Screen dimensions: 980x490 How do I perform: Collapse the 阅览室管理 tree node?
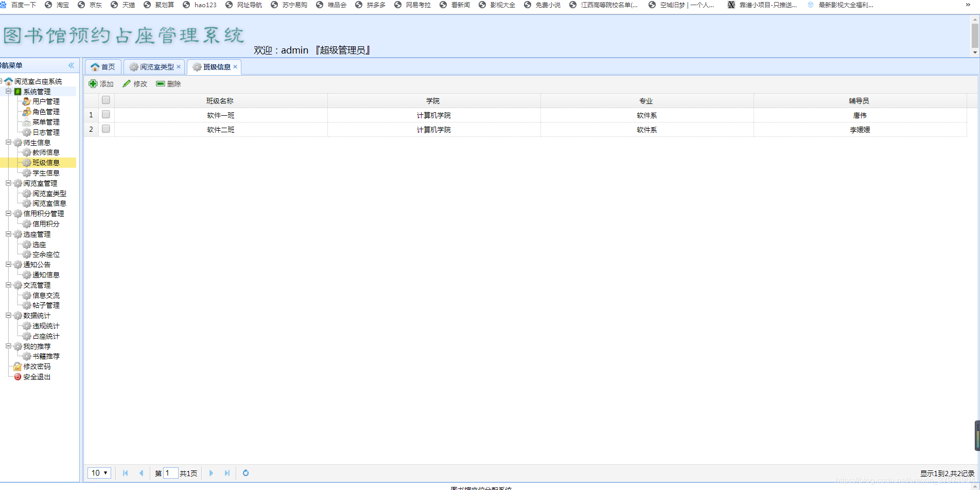(x=8, y=183)
